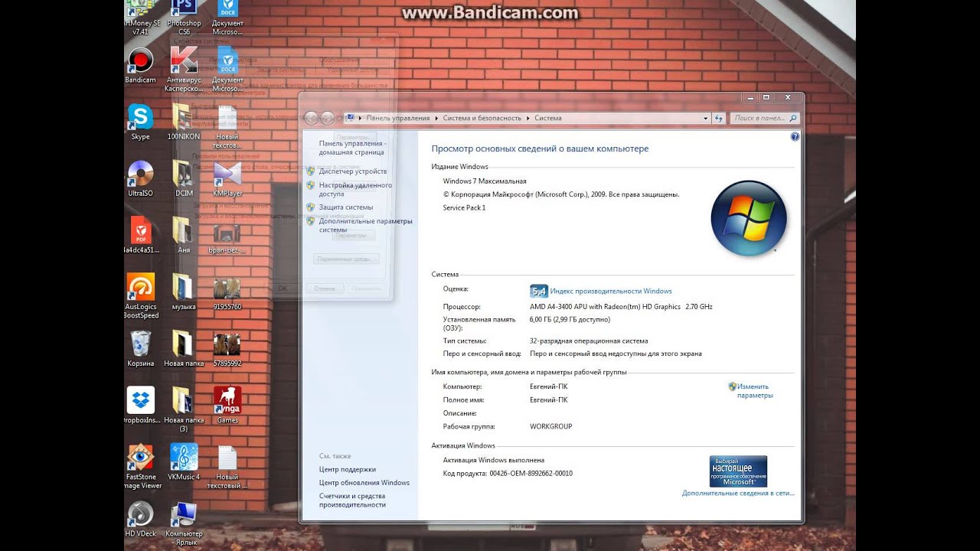
Task: Click the refresh button beside address bar
Action: coord(718,118)
